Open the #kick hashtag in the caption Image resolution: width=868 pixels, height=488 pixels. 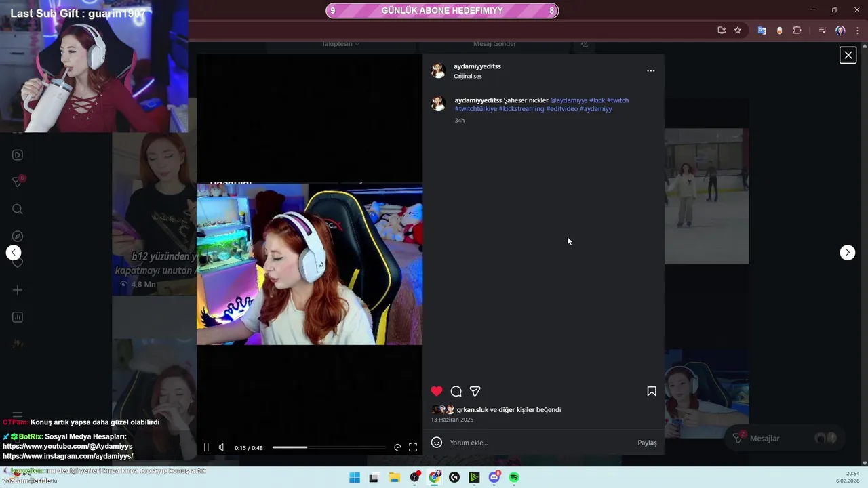pos(597,100)
